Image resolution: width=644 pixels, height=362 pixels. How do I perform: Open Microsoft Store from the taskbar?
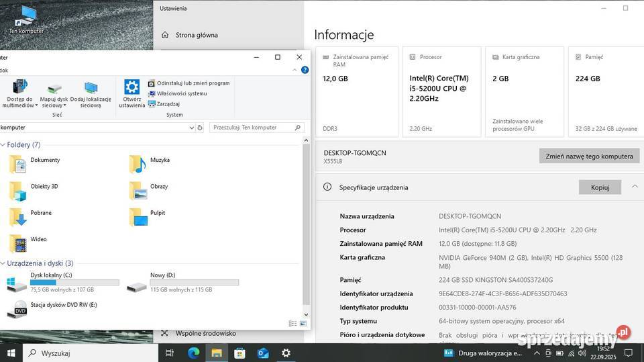click(x=239, y=353)
